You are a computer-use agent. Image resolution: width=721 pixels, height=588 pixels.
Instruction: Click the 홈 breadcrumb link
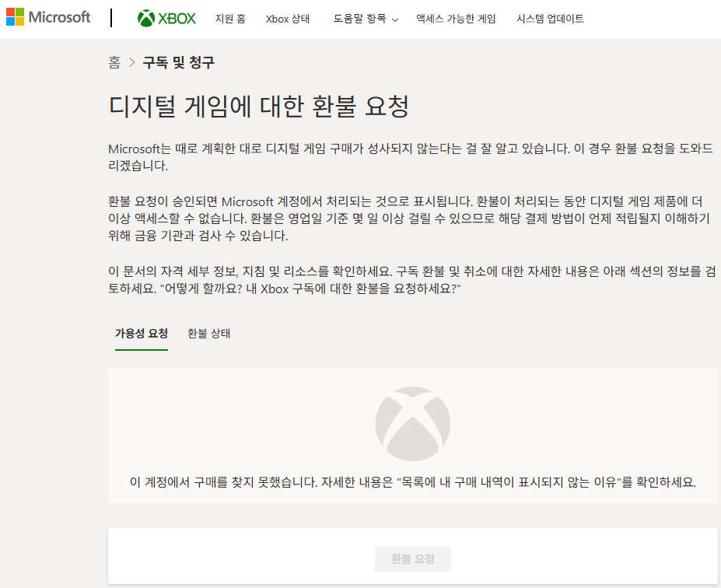point(114,62)
